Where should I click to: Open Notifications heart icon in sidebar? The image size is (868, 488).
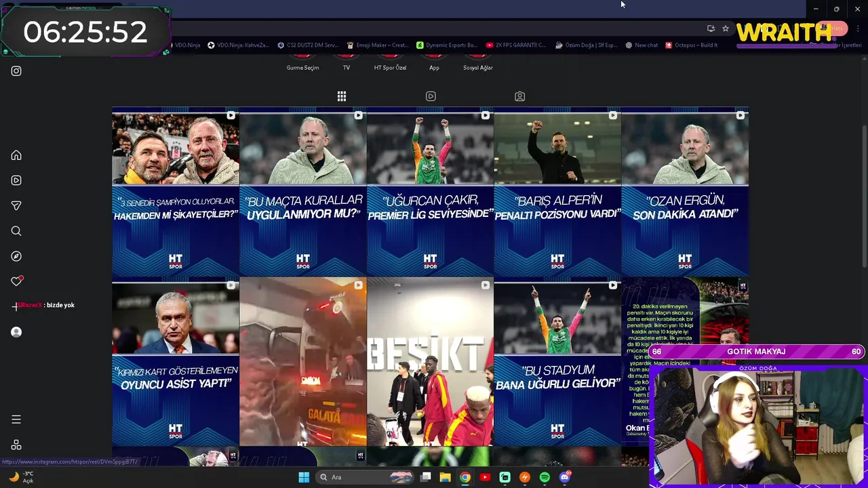[17, 281]
